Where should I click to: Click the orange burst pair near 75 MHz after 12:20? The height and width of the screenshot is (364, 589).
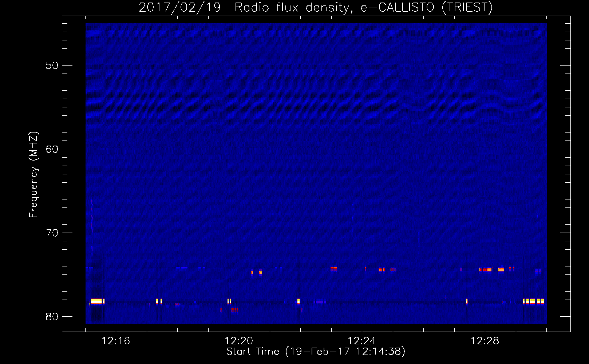pyautogui.click(x=256, y=272)
